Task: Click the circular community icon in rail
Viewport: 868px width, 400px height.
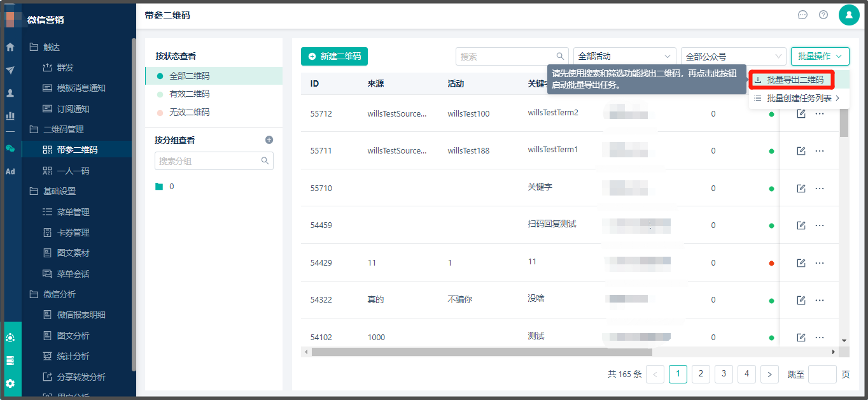Action: 10,338
